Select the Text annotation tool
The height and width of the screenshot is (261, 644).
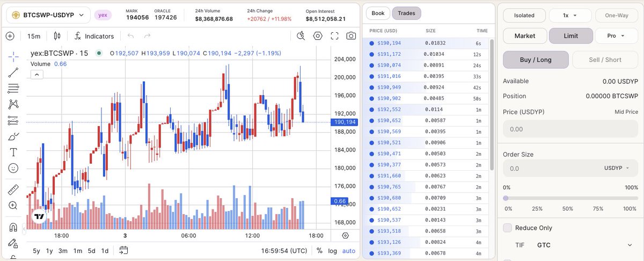coord(13,152)
